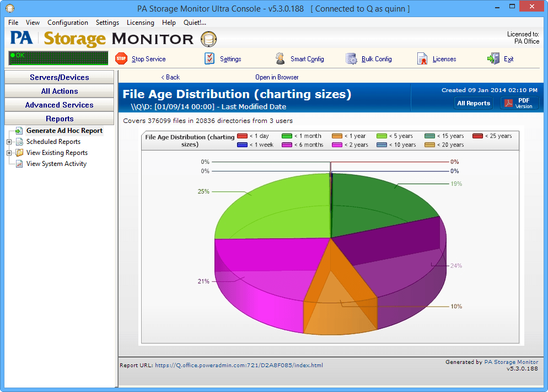Click the dark green 19% pie slice
The width and height of the screenshot is (548, 392).
(x=370, y=206)
